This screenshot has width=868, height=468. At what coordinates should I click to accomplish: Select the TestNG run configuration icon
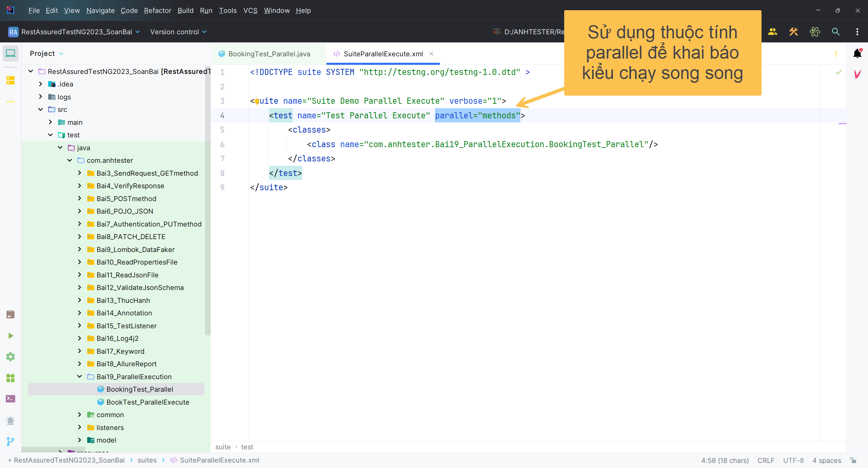click(x=497, y=32)
